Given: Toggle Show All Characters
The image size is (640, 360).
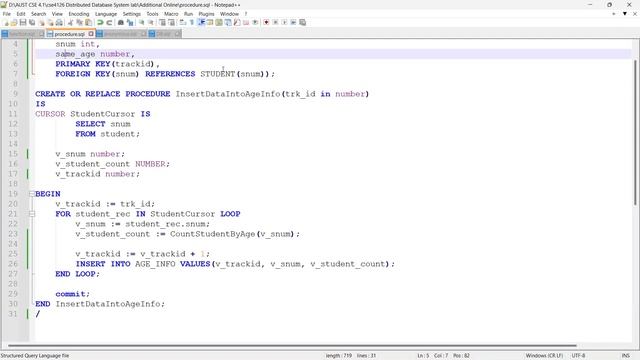Looking at the screenshot, I should 191,22.
